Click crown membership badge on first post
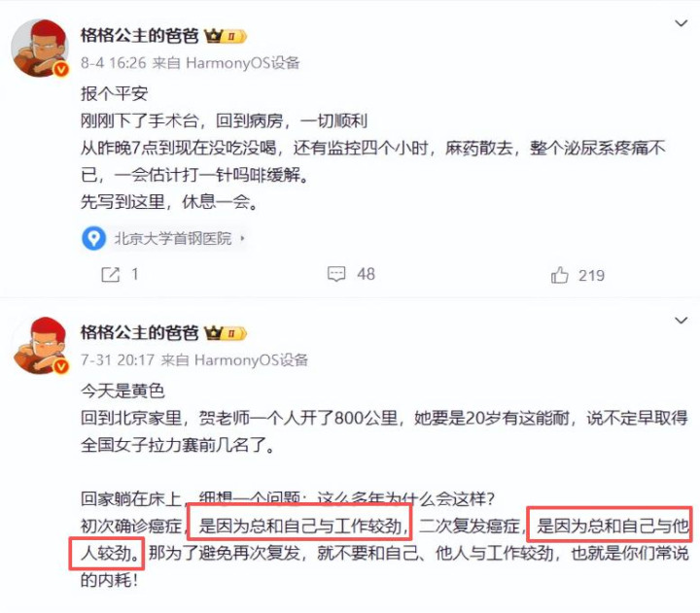Viewport: 700px width, 613px height. pyautogui.click(x=226, y=36)
